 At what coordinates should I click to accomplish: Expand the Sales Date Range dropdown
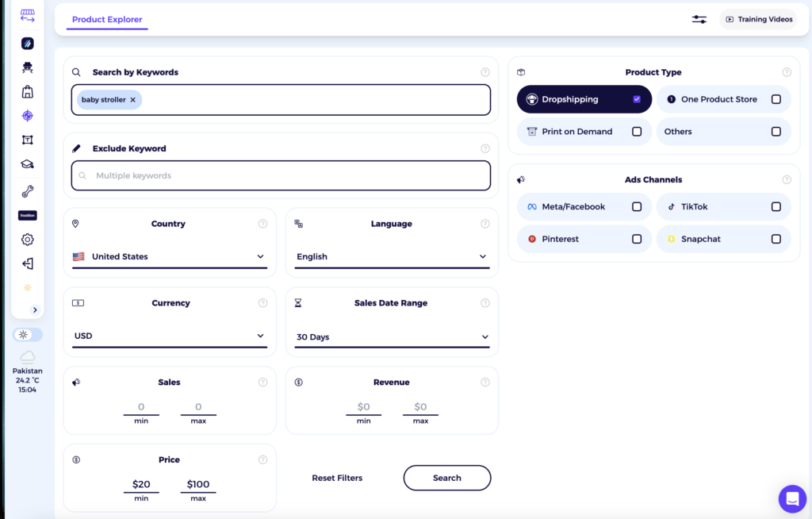coord(392,336)
